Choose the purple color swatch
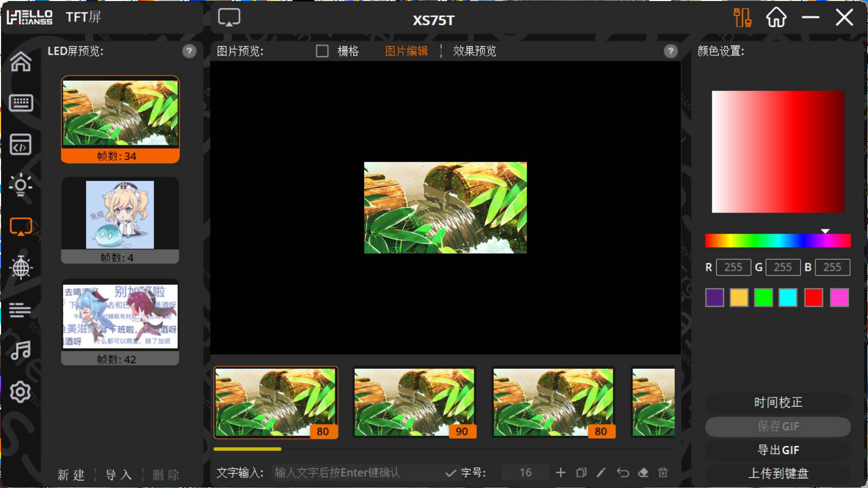 point(714,298)
